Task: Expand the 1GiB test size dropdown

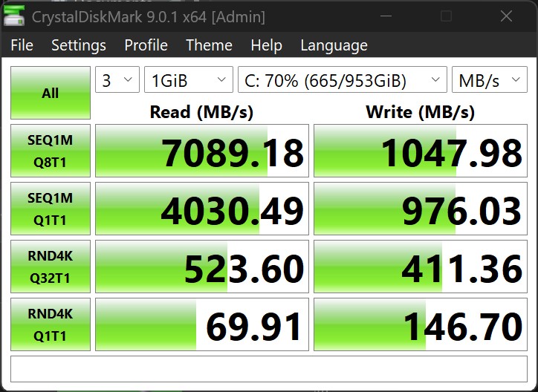Action: [188, 80]
